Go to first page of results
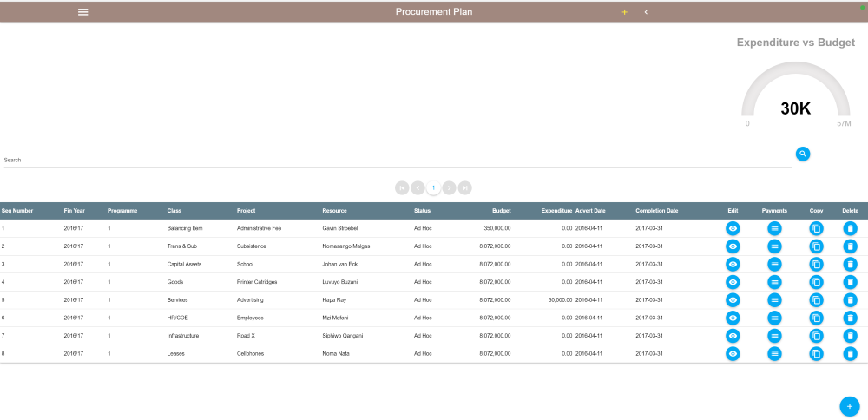868x420 pixels. click(x=402, y=188)
